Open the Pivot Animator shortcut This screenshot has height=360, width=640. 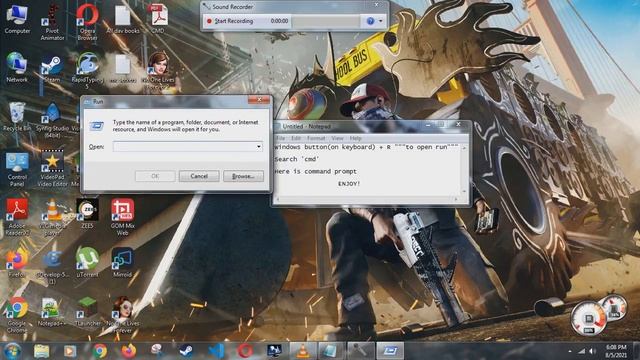point(52,22)
